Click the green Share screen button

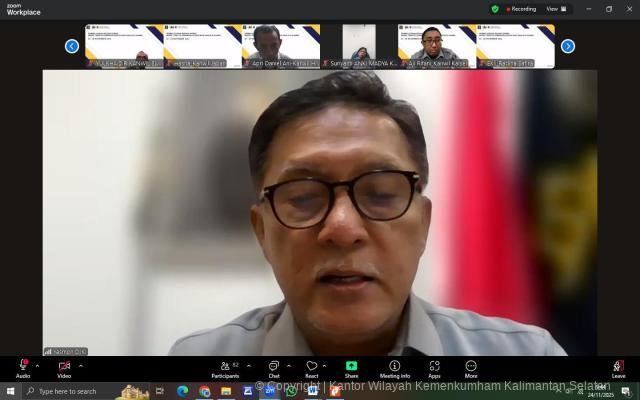tap(351, 367)
